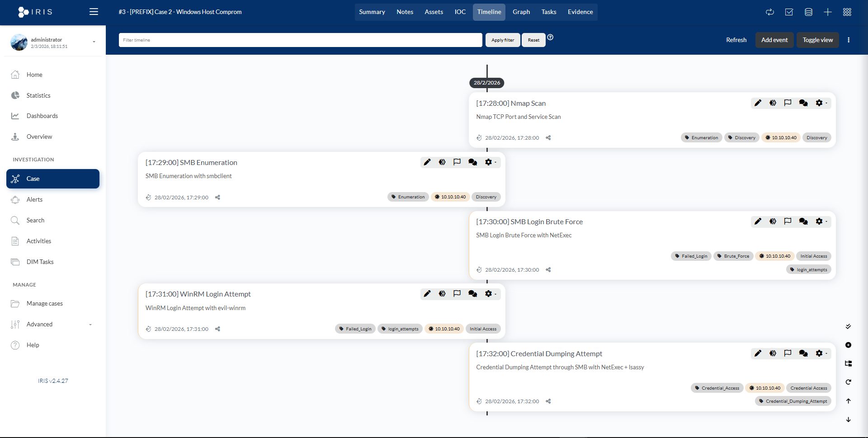The image size is (868, 438).
Task: Click the database icon in top bar
Action: [808, 12]
